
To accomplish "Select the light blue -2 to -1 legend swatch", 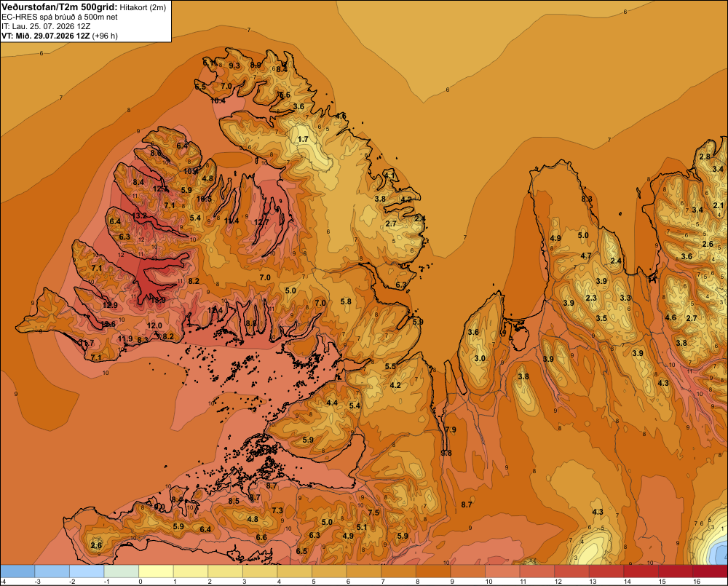I will click(87, 571).
